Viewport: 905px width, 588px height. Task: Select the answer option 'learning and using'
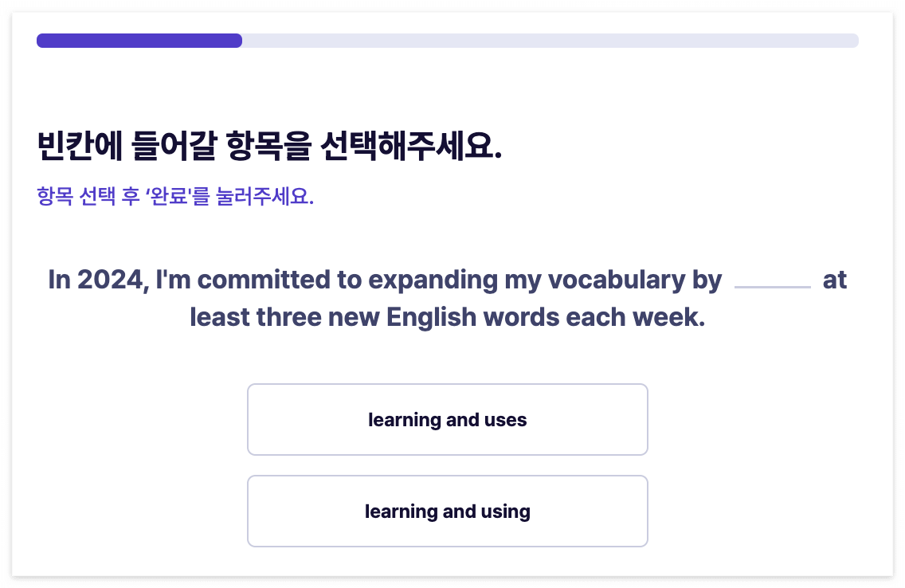pyautogui.click(x=448, y=511)
